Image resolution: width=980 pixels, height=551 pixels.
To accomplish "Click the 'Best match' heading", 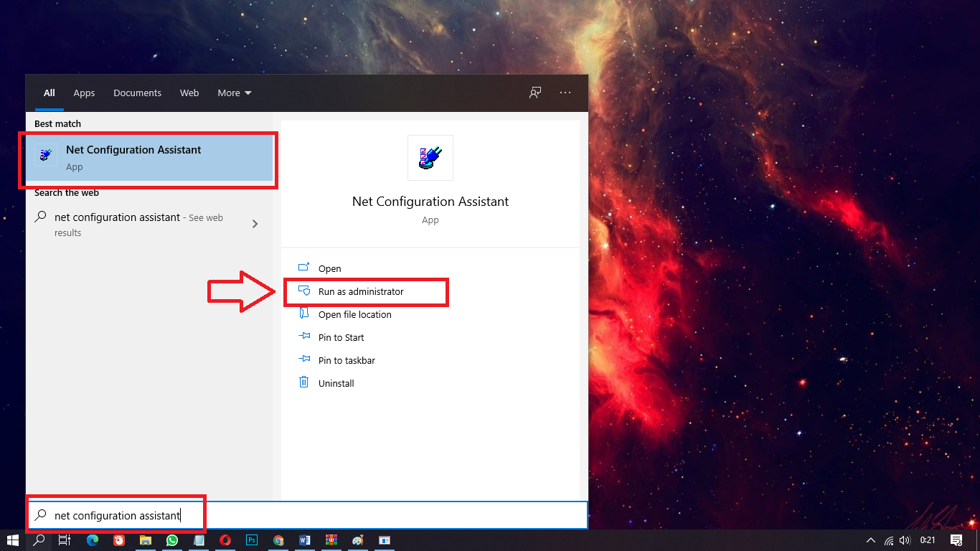I will point(57,123).
